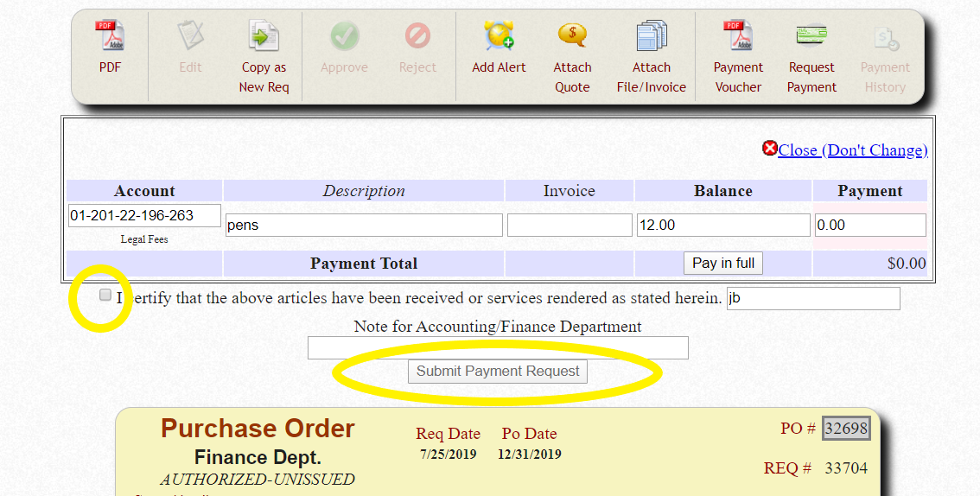Click the Po Date 12/31/2019 value
The width and height of the screenshot is (980, 496).
(530, 455)
